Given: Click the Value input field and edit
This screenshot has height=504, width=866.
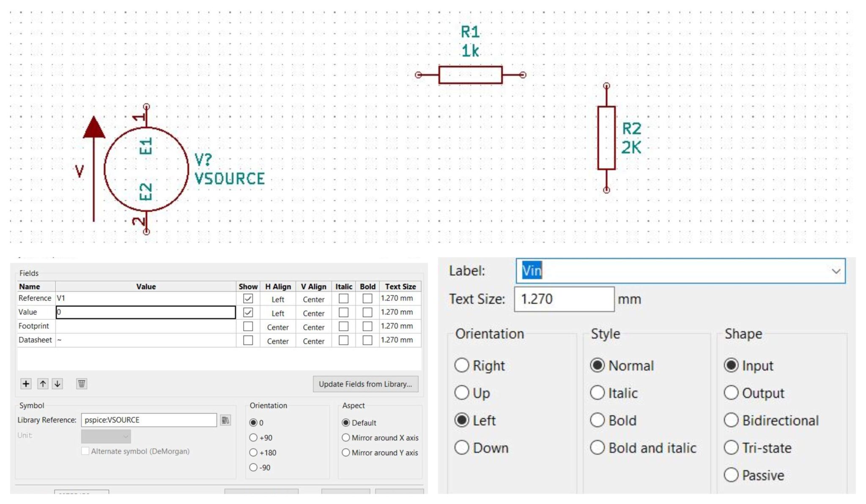Looking at the screenshot, I should click(x=146, y=312).
